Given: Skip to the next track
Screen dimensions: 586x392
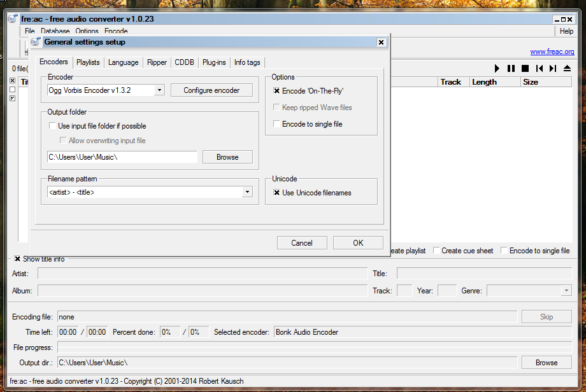Looking at the screenshot, I should pos(553,68).
